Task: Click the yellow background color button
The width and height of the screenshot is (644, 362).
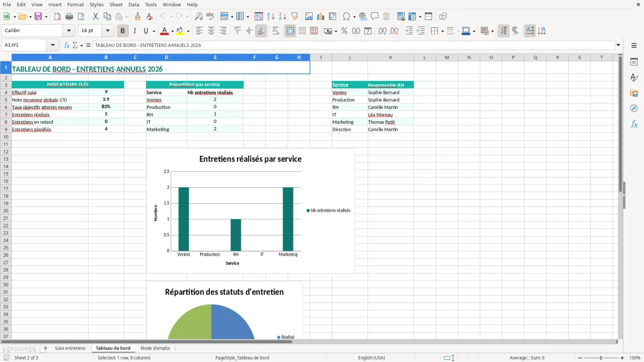Action: tap(180, 31)
